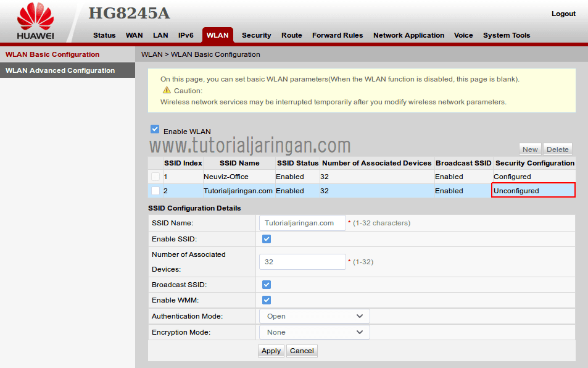This screenshot has width=588, height=368.
Task: Select WLAN Basic Configuration in the sidebar
Action: [x=54, y=54]
